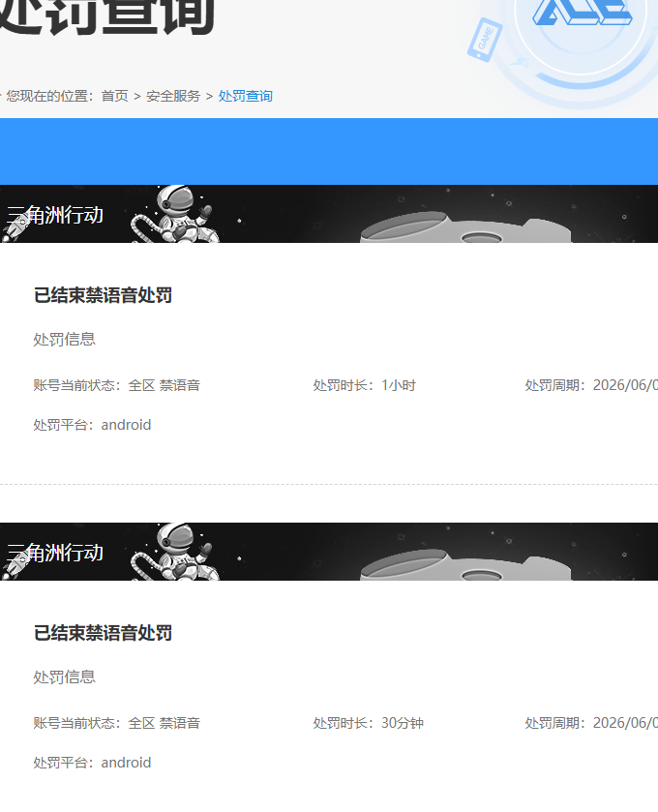Click the second 三角洲行动 banner title above 30分钟 record
The height and width of the screenshot is (812, 658).
point(55,553)
